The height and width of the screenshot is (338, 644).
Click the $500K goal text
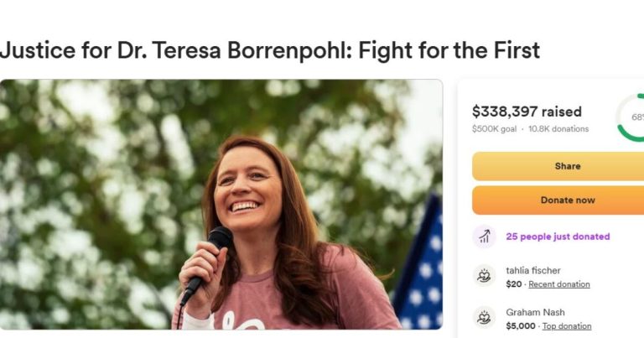(x=494, y=129)
